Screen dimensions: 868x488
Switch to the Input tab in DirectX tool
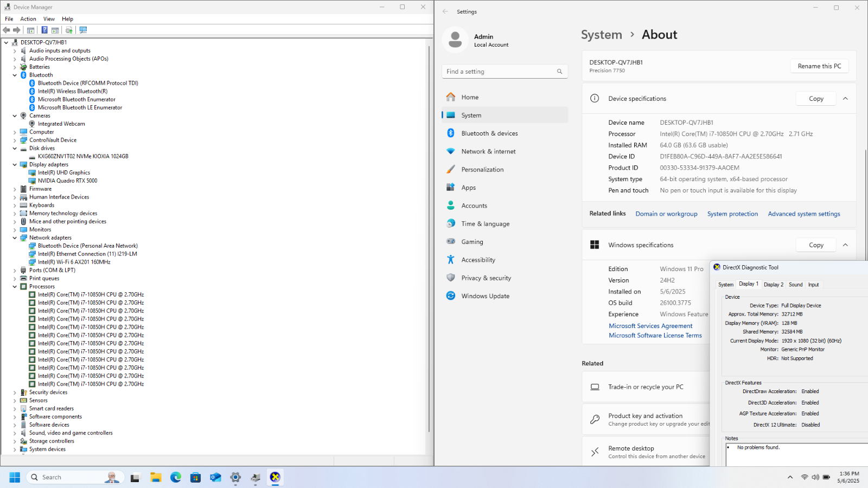tap(814, 285)
